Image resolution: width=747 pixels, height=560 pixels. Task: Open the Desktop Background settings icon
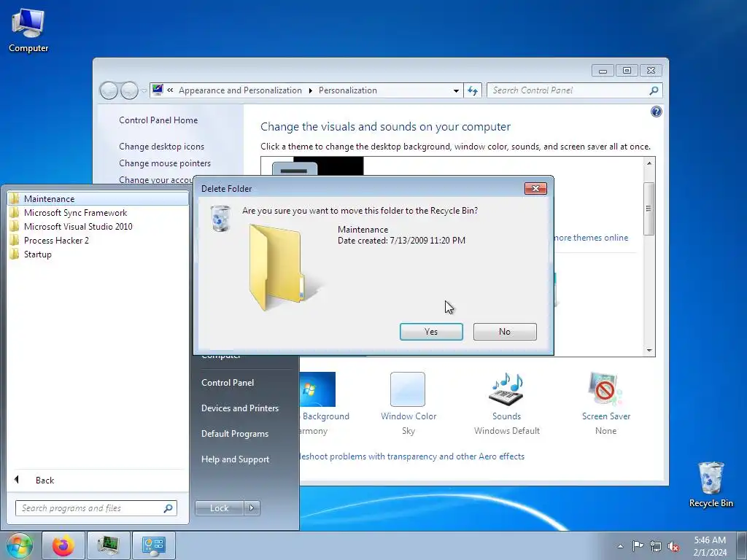(318, 389)
